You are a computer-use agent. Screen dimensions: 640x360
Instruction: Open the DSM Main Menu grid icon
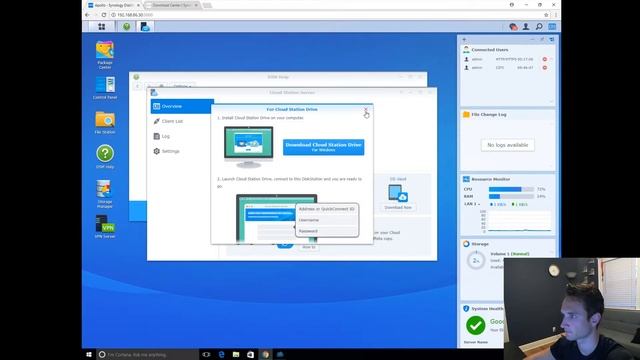click(101, 27)
